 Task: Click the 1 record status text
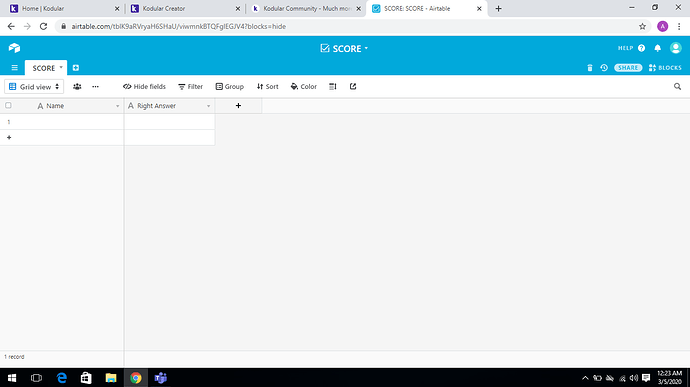click(14, 357)
